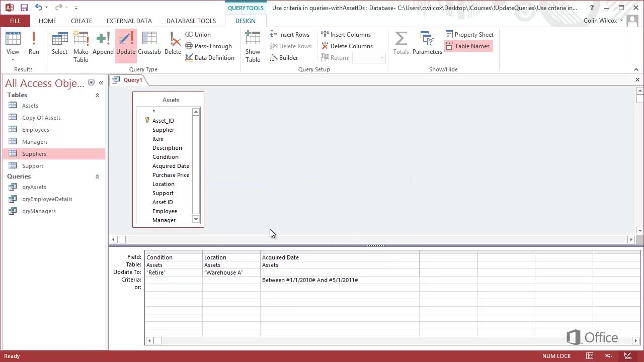Viewport: 644px width, 362px height.
Task: Click the View button icon
Action: pos(13,39)
